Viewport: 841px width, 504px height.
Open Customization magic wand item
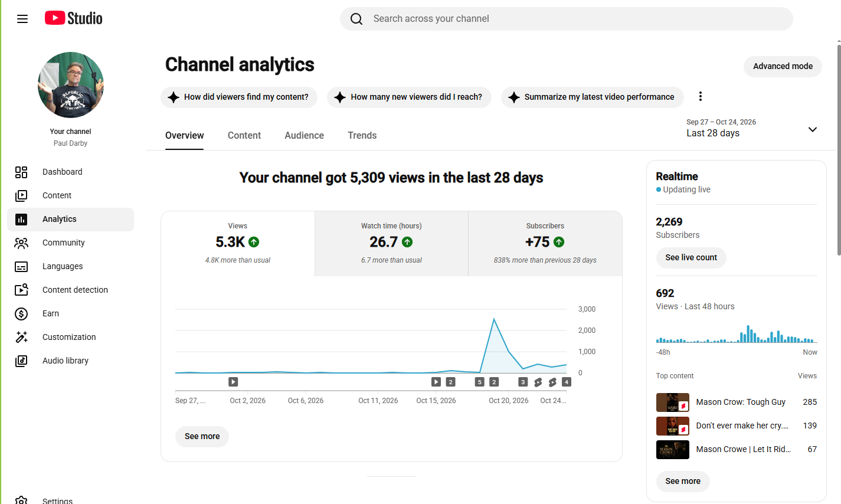(21, 337)
